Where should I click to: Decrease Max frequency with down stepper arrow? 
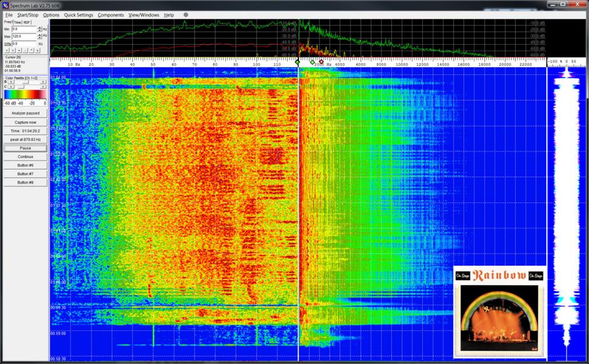[39, 38]
